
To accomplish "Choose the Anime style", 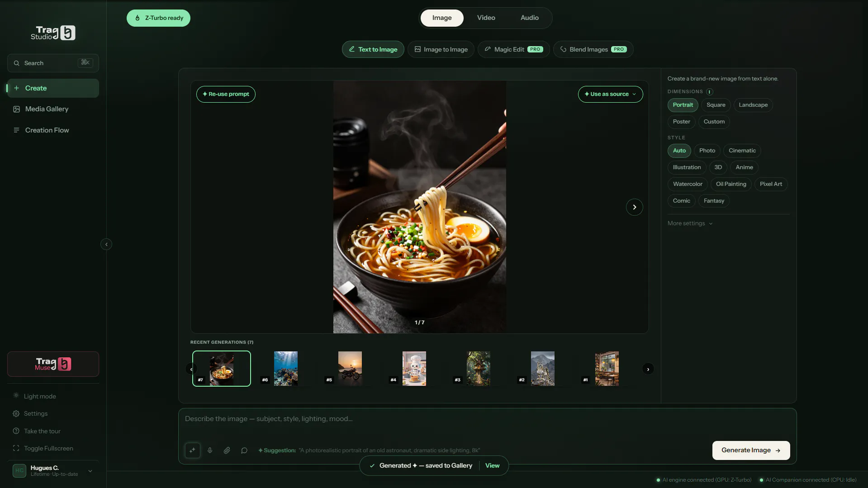I will click(745, 167).
